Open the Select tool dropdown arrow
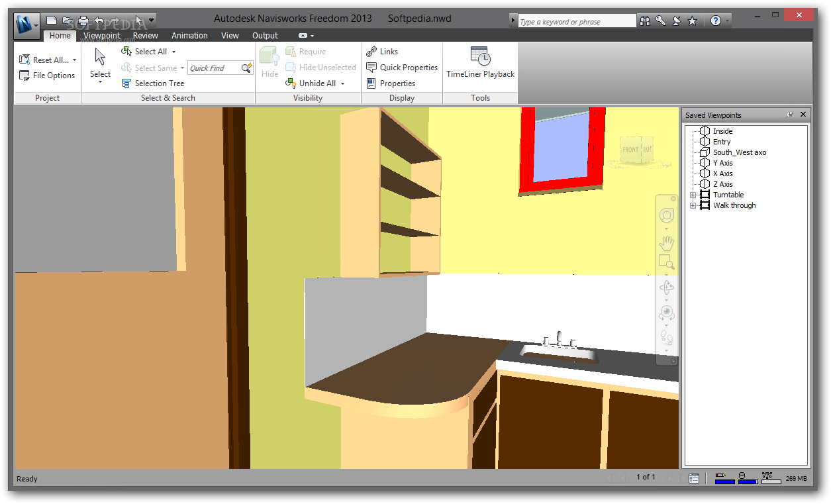This screenshot has height=504, width=831. click(101, 82)
